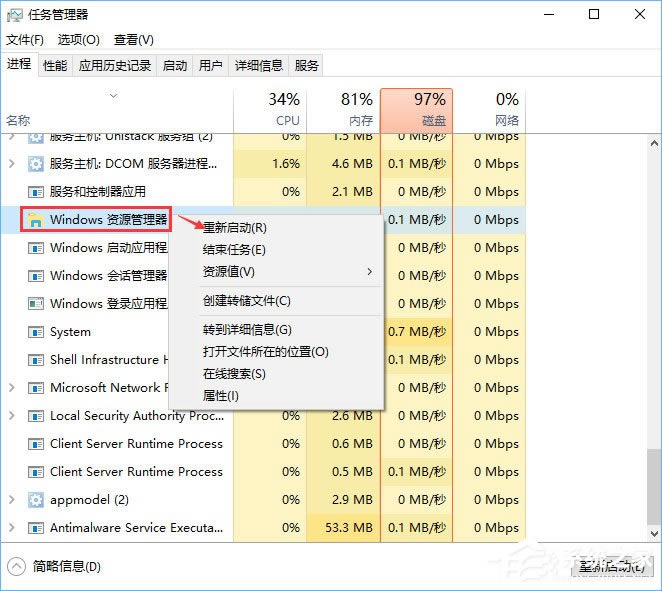Click the 简略信息 collapse arrow icon
This screenshot has width=662, height=591.
click(x=16, y=567)
